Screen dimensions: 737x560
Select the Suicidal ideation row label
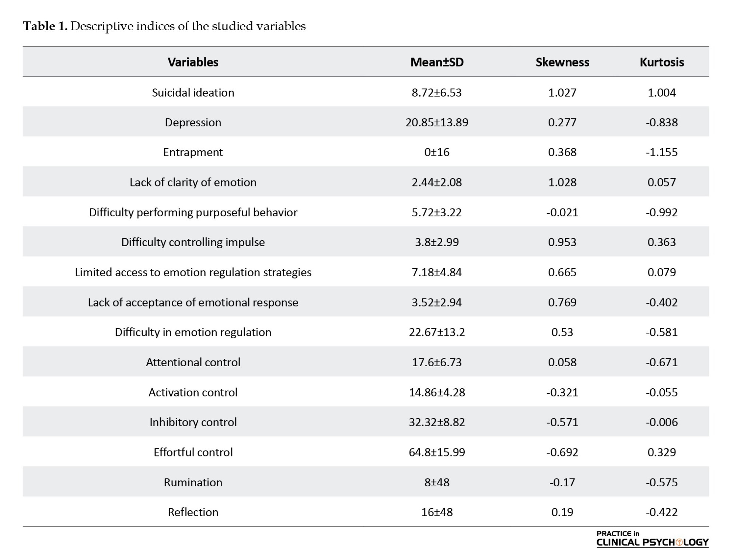coord(193,92)
